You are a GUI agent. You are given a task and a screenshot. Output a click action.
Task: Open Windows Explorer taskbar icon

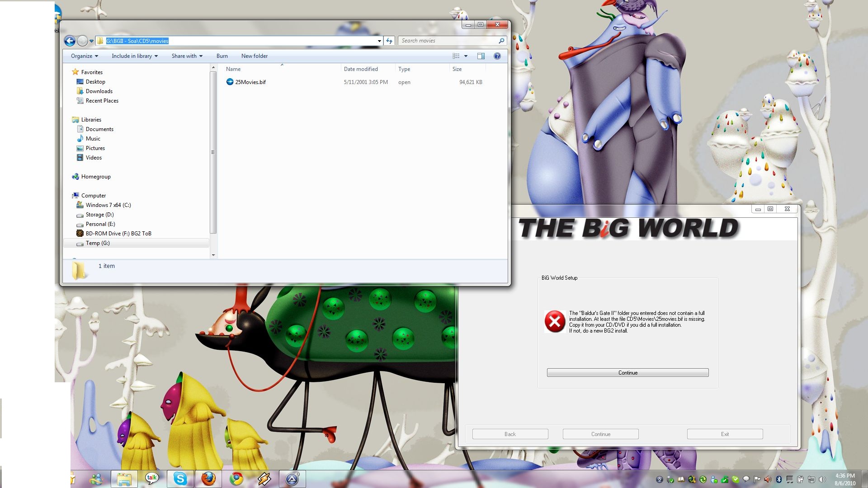click(x=124, y=479)
